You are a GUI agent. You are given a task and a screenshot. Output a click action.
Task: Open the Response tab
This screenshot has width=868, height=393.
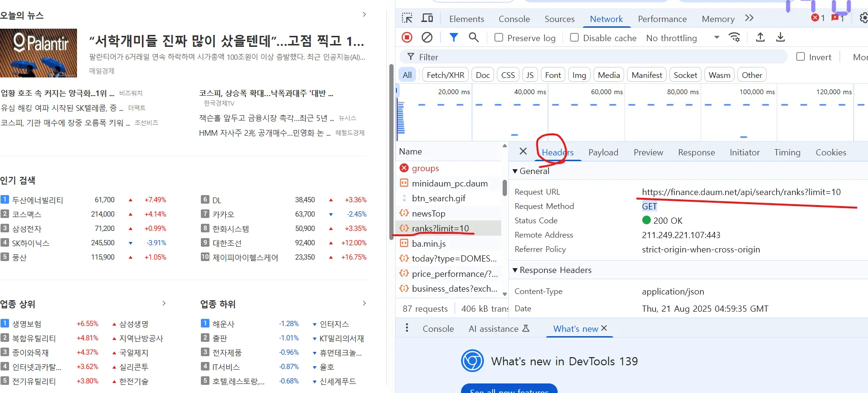(696, 152)
